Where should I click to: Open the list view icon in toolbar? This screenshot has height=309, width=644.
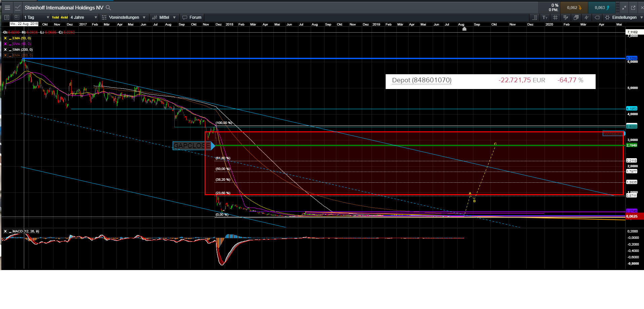coord(6,17)
